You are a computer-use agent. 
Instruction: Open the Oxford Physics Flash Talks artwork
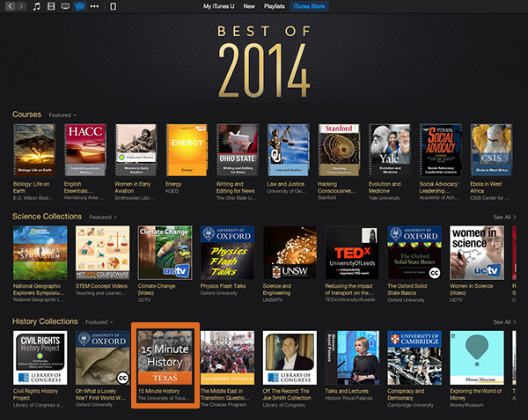coord(227,253)
